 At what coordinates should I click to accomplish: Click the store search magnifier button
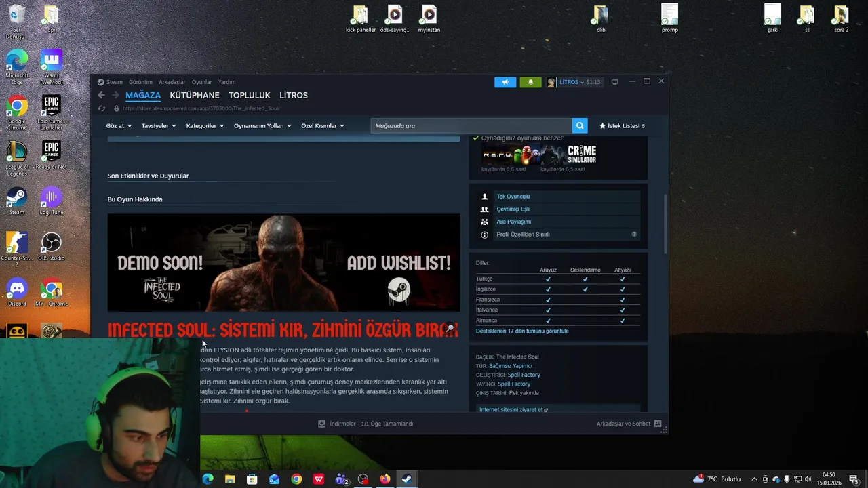pyautogui.click(x=580, y=125)
